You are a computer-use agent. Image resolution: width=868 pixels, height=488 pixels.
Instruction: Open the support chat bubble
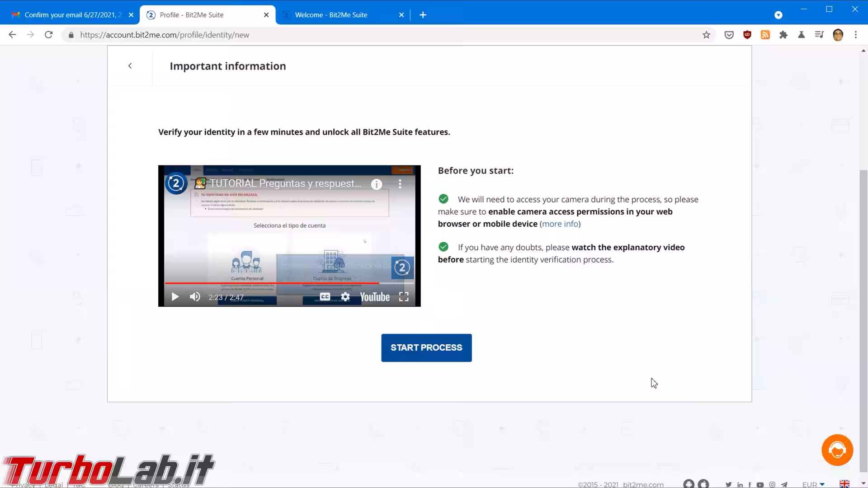(x=837, y=450)
